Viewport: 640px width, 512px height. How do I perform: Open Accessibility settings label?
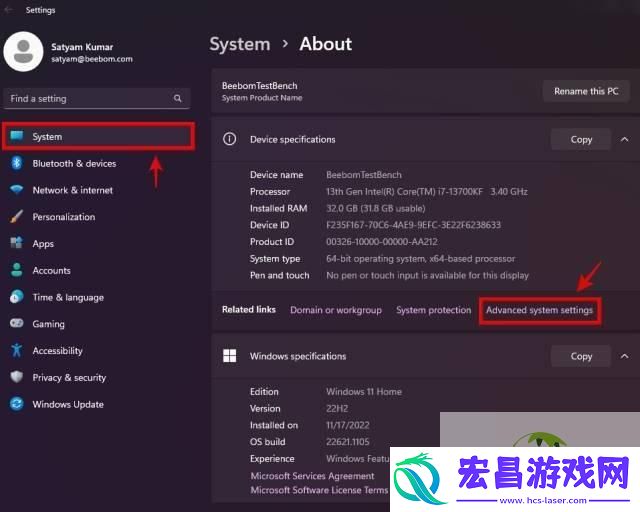click(58, 351)
